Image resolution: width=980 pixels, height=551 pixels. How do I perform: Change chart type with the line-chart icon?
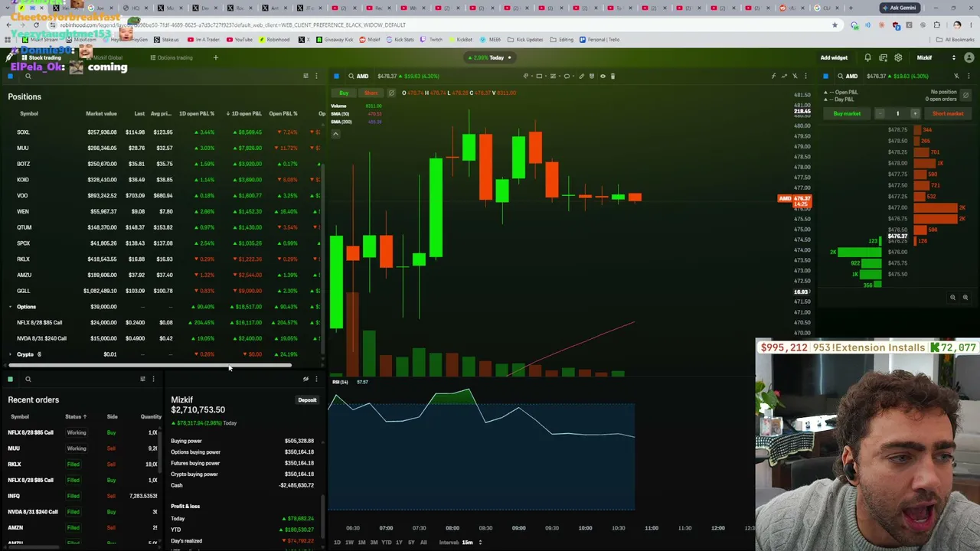[784, 76]
